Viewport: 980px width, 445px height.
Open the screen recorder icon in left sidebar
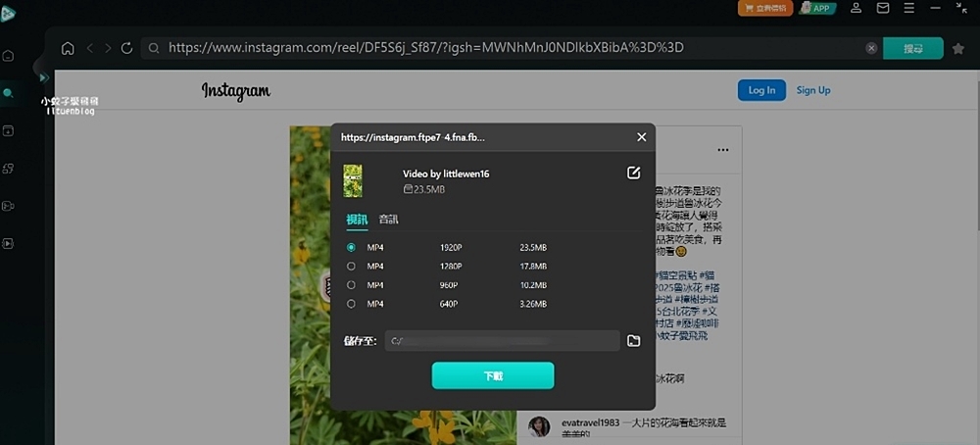(8, 206)
